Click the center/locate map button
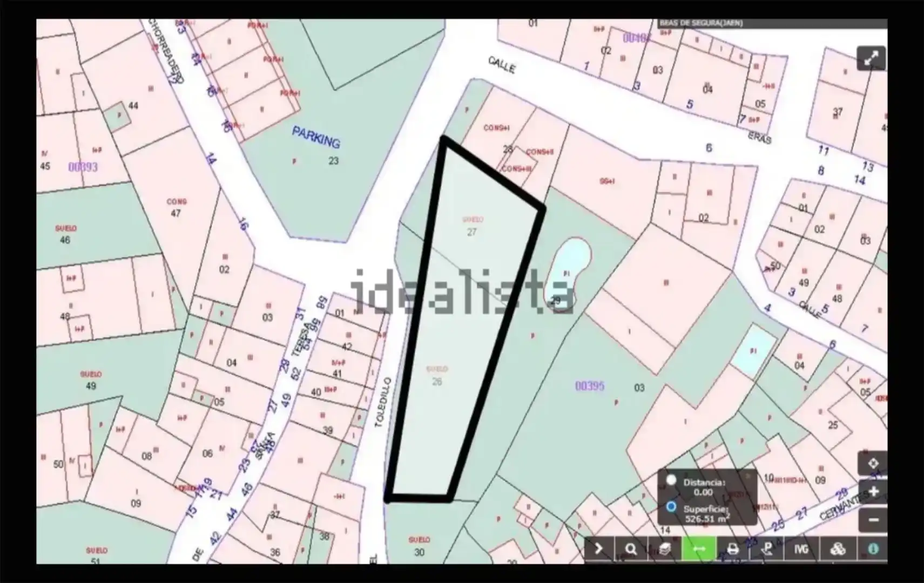Viewport: 924px width, 583px height. tap(873, 464)
